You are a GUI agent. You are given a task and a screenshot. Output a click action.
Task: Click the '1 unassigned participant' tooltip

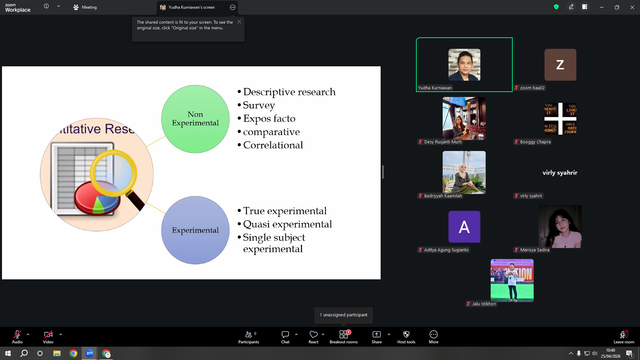(x=344, y=315)
